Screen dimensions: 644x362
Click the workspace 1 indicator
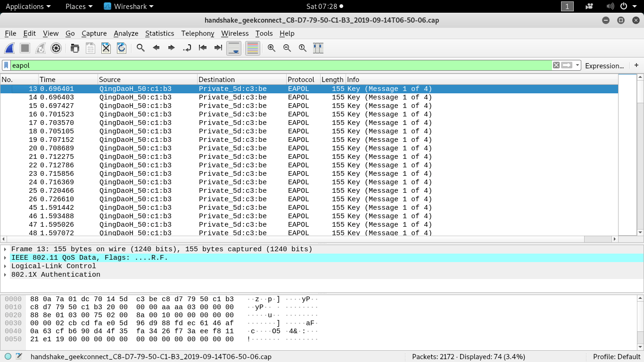567,6
